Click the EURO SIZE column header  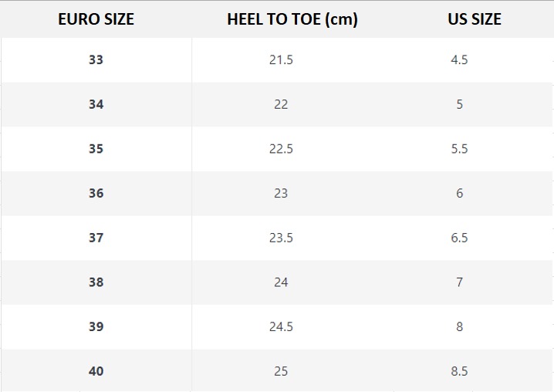tap(96, 19)
